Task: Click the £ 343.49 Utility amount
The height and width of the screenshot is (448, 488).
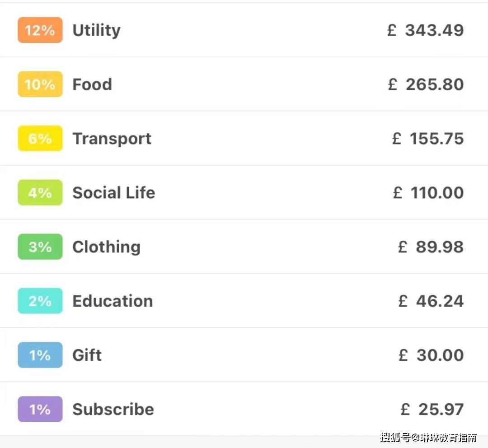Action: coord(426,30)
